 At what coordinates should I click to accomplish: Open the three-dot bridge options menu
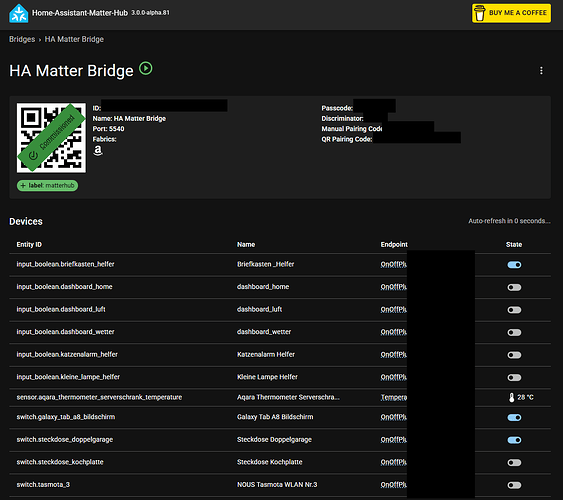tap(541, 71)
